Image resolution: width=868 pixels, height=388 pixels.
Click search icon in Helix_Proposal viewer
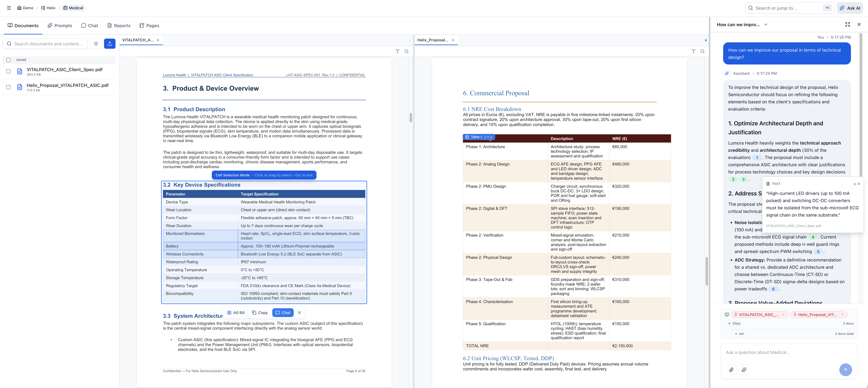pos(703,51)
